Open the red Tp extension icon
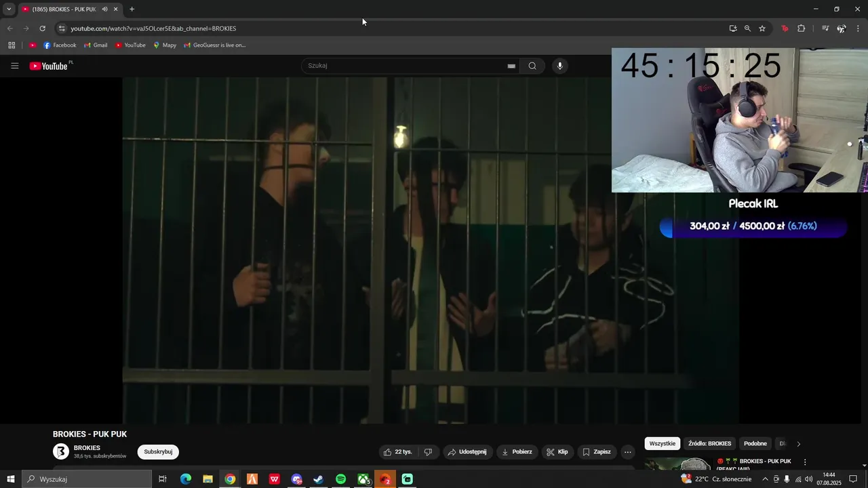Viewport: 868px width, 488px height. [x=785, y=28]
